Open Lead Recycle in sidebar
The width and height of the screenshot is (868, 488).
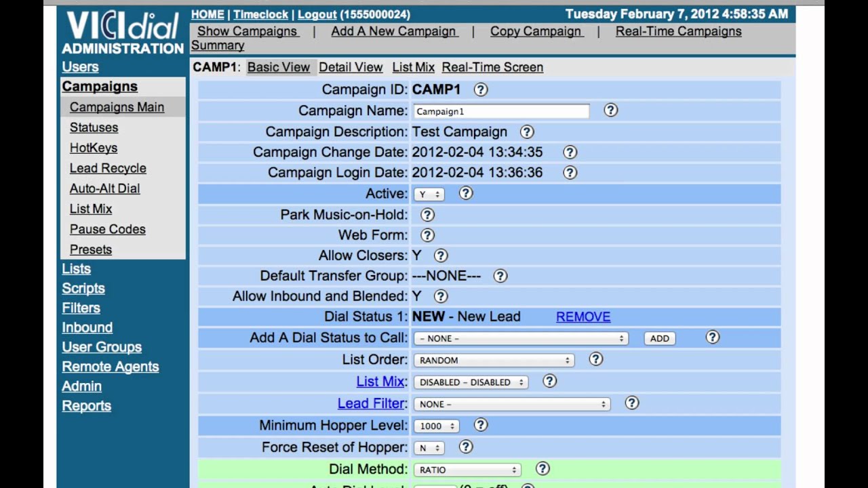tap(108, 168)
